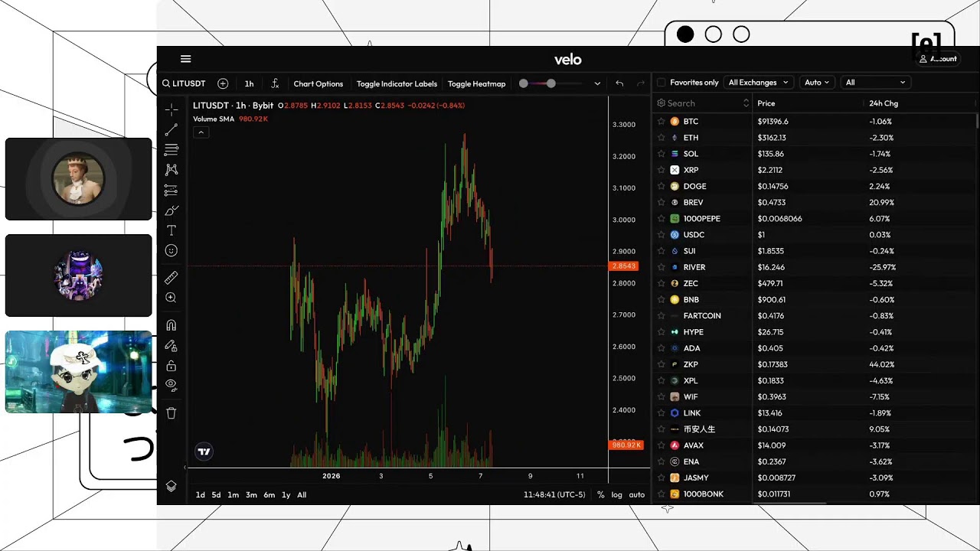The width and height of the screenshot is (980, 551).
Task: Click the XRP coin icon
Action: tap(675, 170)
